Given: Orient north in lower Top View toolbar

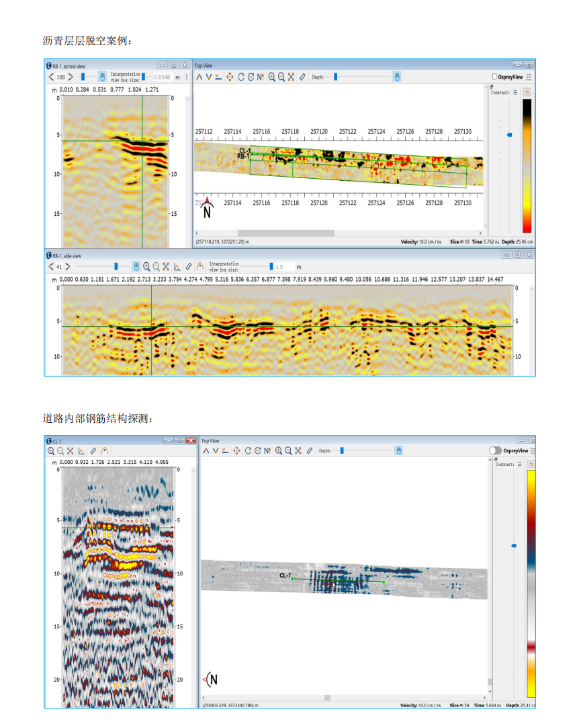Looking at the screenshot, I should tap(267, 451).
